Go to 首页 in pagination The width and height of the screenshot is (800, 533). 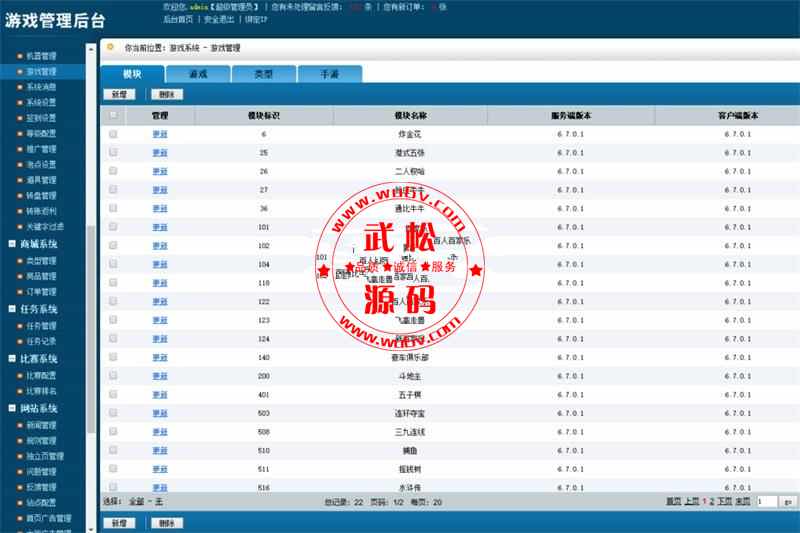673,502
